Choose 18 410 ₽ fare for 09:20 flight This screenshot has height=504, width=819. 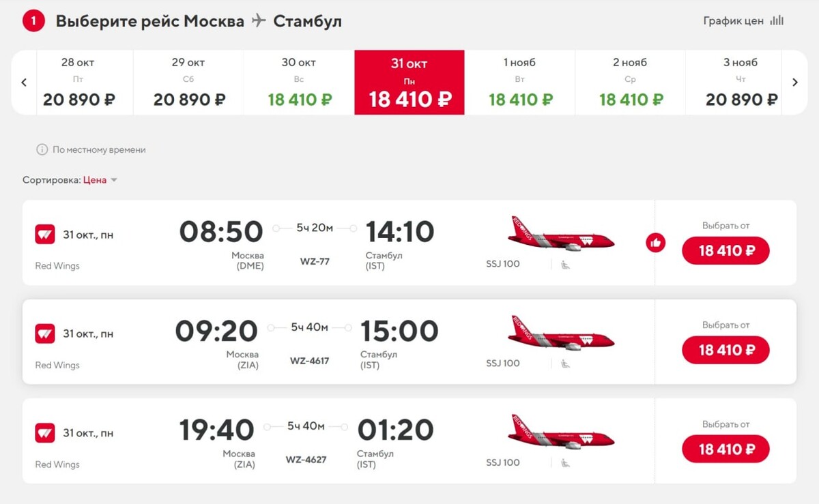pyautogui.click(x=725, y=350)
